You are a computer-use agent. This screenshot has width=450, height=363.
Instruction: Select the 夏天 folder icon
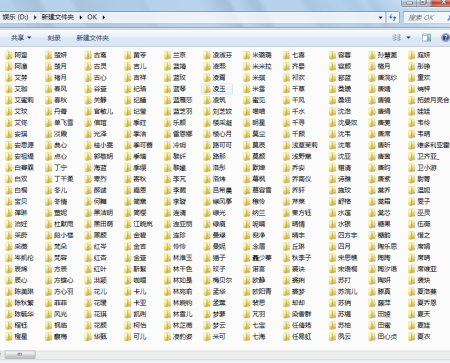tap(412, 314)
